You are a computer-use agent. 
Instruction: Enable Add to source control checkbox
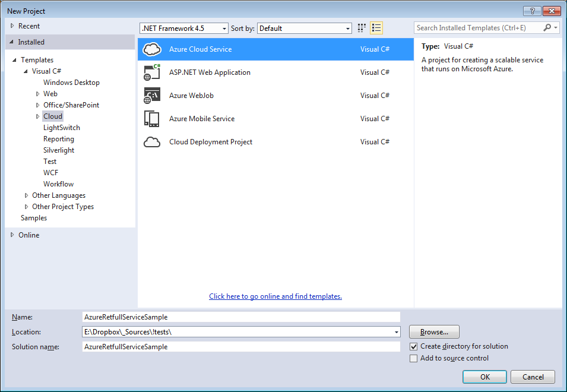(x=413, y=358)
